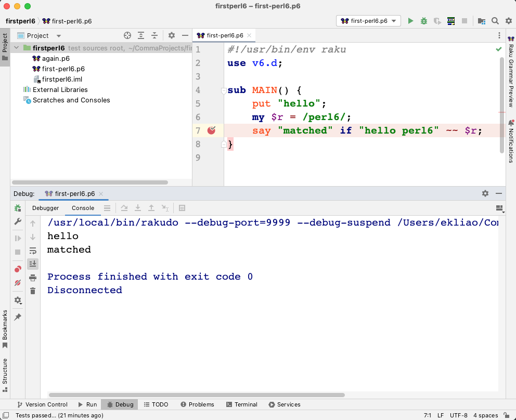Click fold end marker at line 8
This screenshot has width=516, height=420.
[x=224, y=144]
